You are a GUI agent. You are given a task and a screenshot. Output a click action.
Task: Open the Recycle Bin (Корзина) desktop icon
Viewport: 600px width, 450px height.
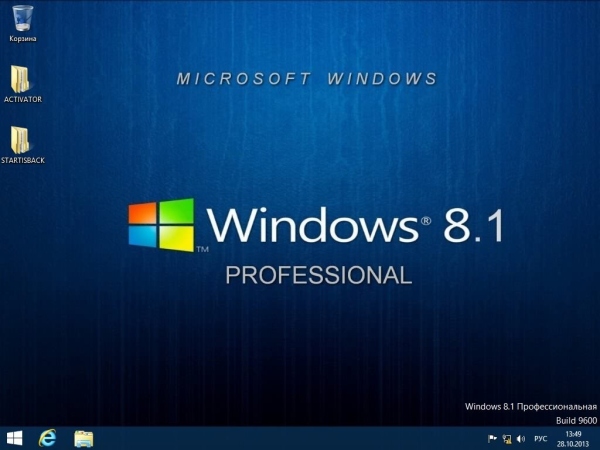(x=23, y=18)
